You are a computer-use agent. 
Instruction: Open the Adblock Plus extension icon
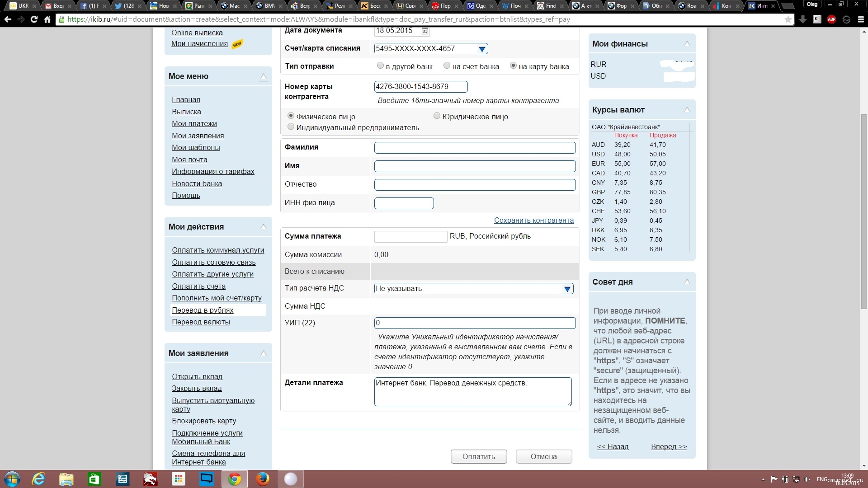tap(831, 19)
